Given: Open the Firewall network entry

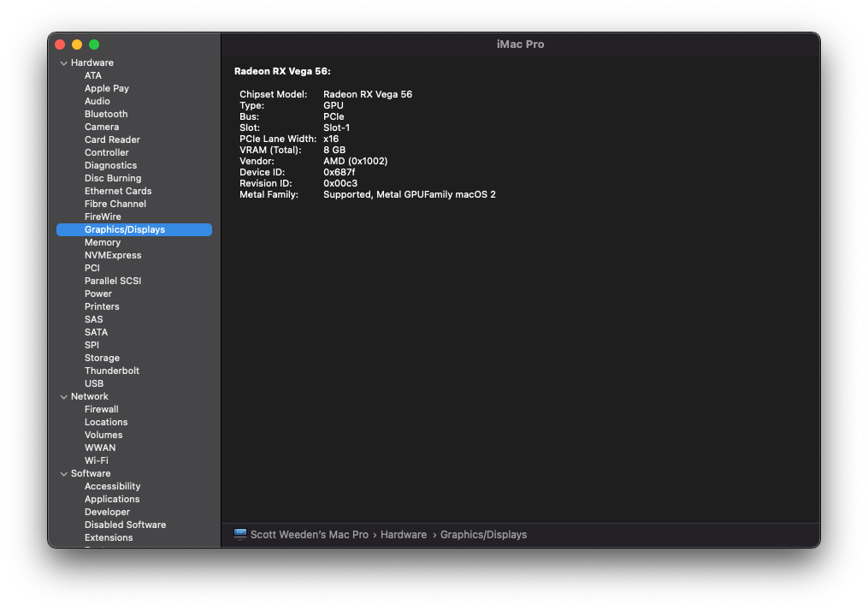Looking at the screenshot, I should (101, 409).
